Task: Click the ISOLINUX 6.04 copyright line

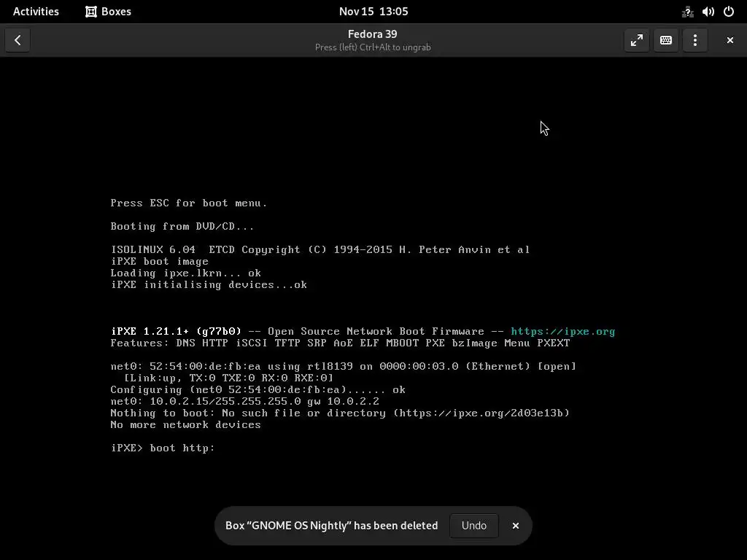Action: coord(320,249)
